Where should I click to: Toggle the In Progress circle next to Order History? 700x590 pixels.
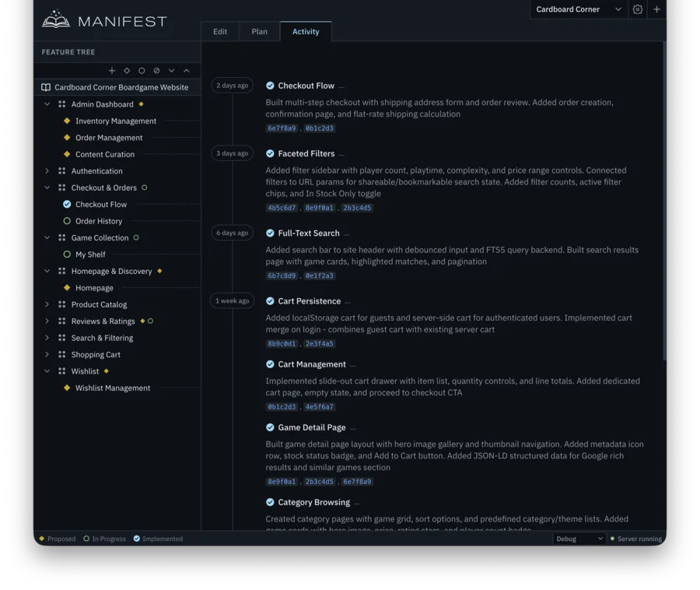(x=68, y=220)
